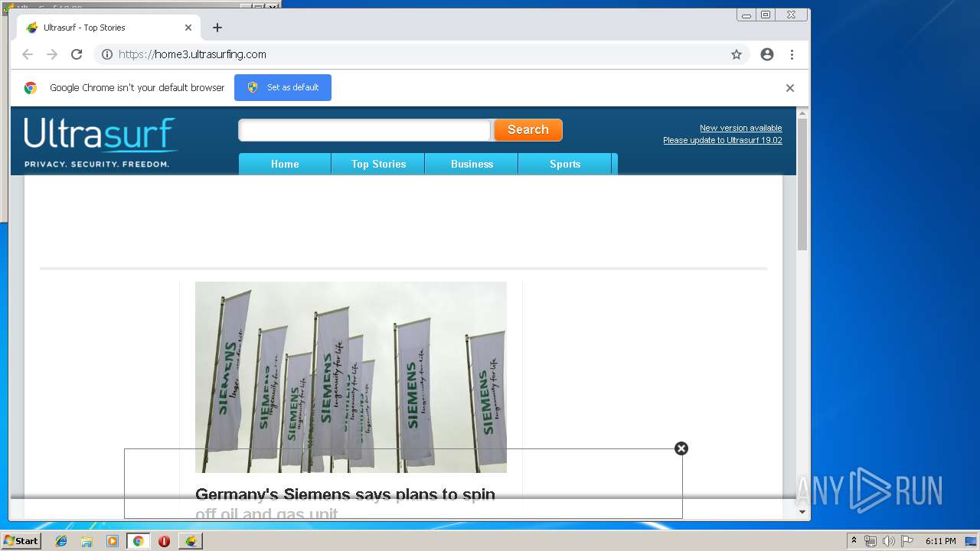This screenshot has height=551, width=980.
Task: Click the page scrollbar up arrow
Action: [802, 113]
